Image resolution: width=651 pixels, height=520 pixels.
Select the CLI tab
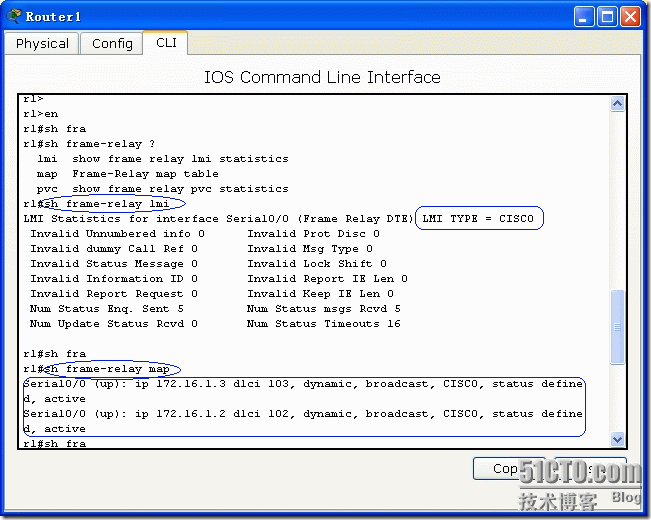pyautogui.click(x=166, y=43)
